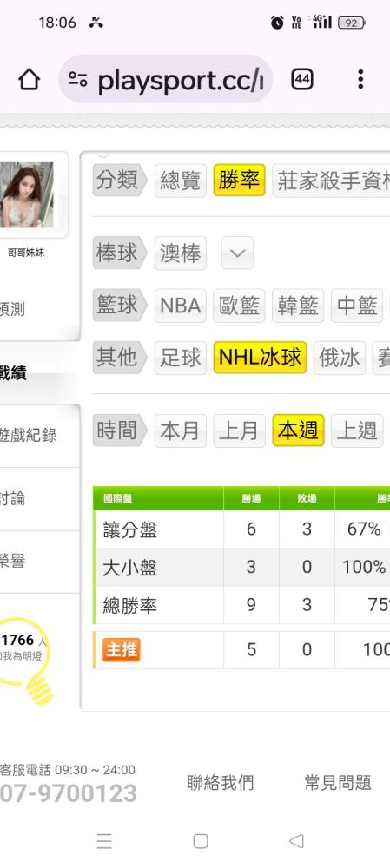This screenshot has width=390, height=868.
Task: Open the tab switcher showing 44 tabs
Action: 302,79
